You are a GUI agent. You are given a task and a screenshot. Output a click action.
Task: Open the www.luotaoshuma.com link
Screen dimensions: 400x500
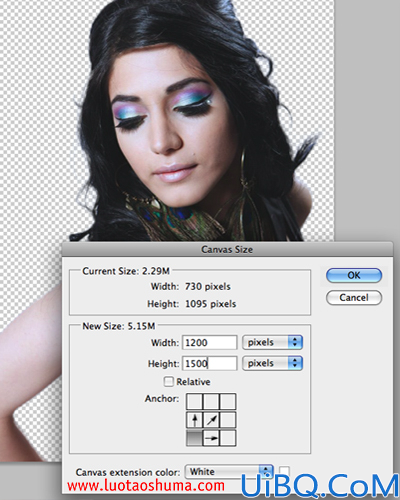tap(146, 486)
